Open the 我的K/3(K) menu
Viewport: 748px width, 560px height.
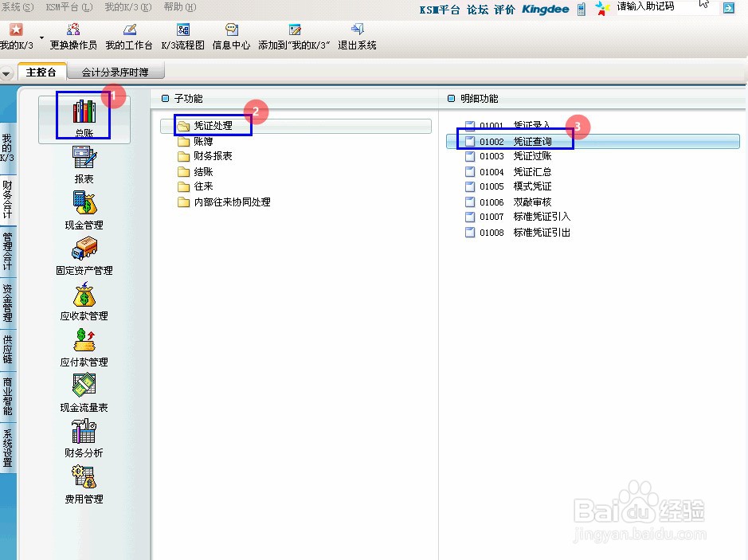click(x=127, y=7)
